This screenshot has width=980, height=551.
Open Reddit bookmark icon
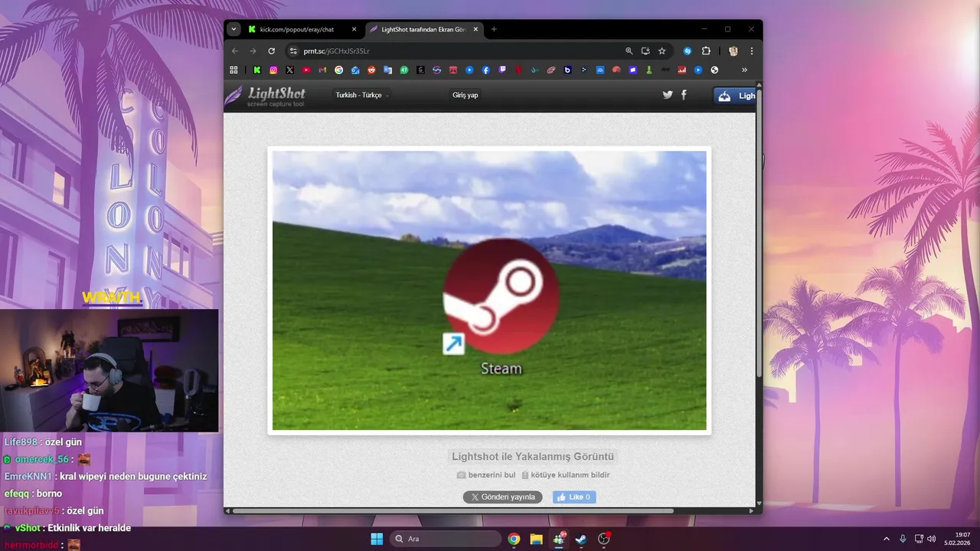click(372, 70)
